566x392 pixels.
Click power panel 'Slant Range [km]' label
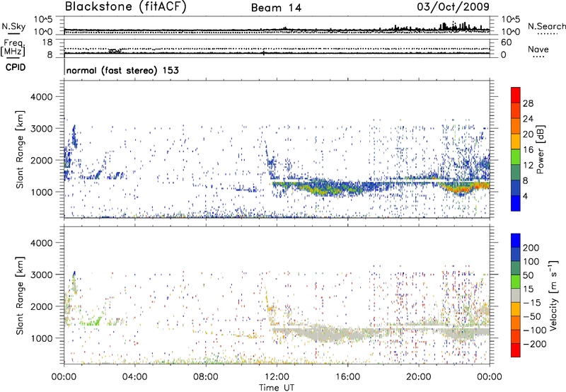tap(20, 149)
